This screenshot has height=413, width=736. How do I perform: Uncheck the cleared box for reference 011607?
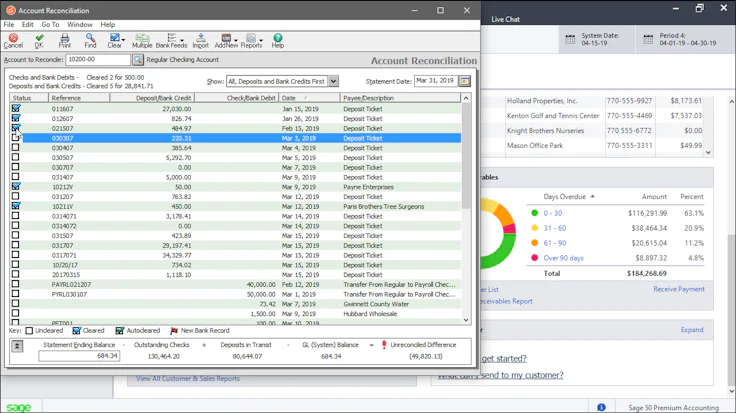[x=16, y=108]
